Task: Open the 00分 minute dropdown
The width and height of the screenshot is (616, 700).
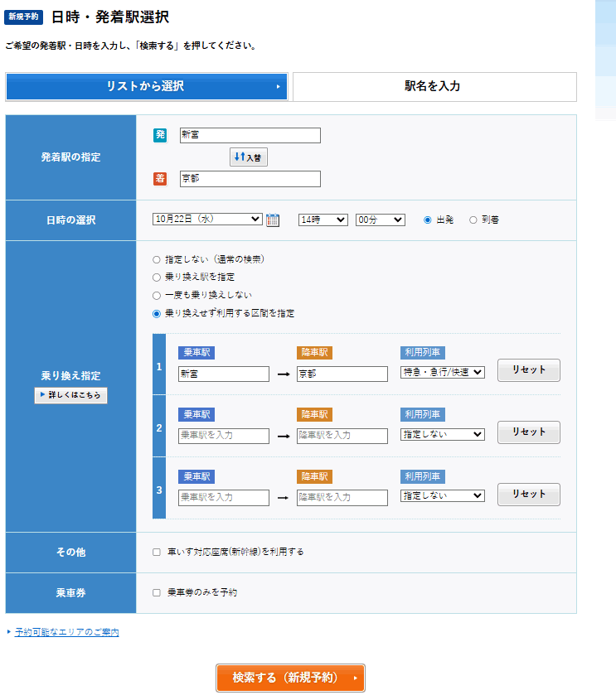Action: pyautogui.click(x=380, y=220)
